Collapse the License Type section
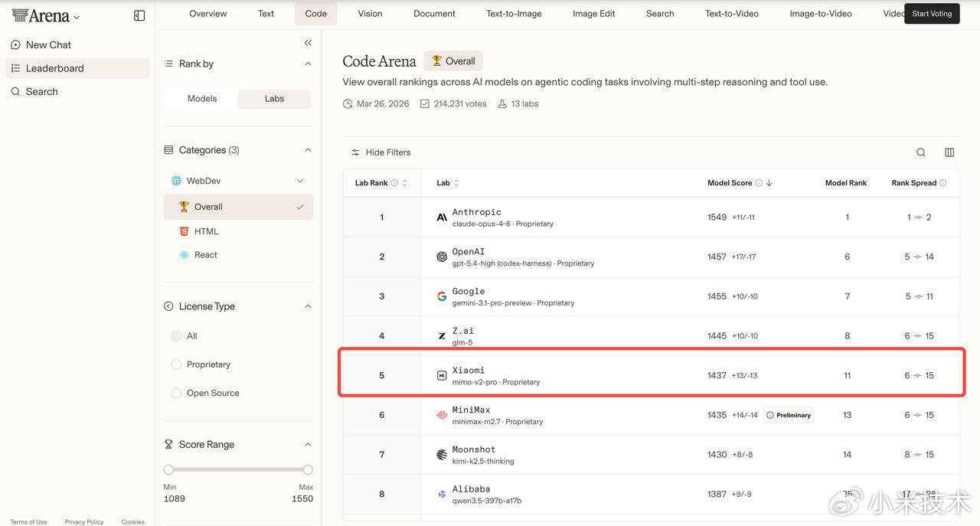This screenshot has height=526, width=980. pyautogui.click(x=308, y=306)
